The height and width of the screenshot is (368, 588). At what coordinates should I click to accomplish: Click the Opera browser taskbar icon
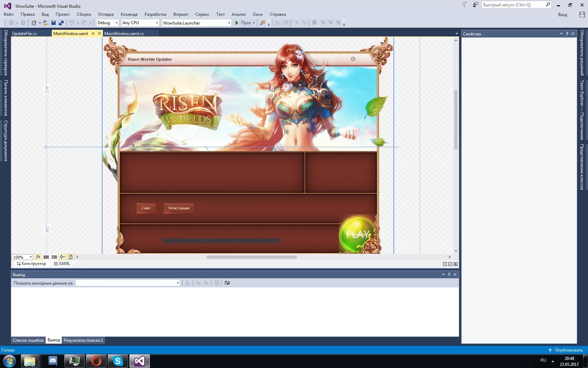[x=96, y=361]
